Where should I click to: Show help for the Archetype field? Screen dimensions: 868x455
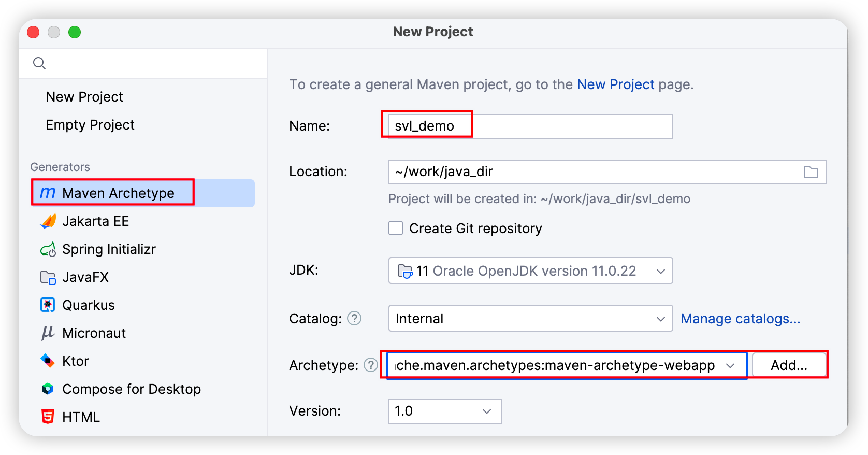(371, 365)
